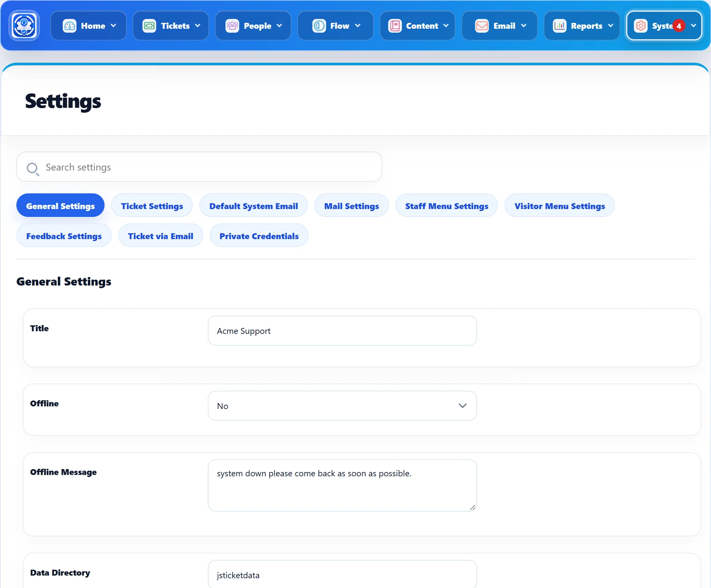This screenshot has height=588, width=711.
Task: Click the Reports chart icon
Action: (560, 26)
